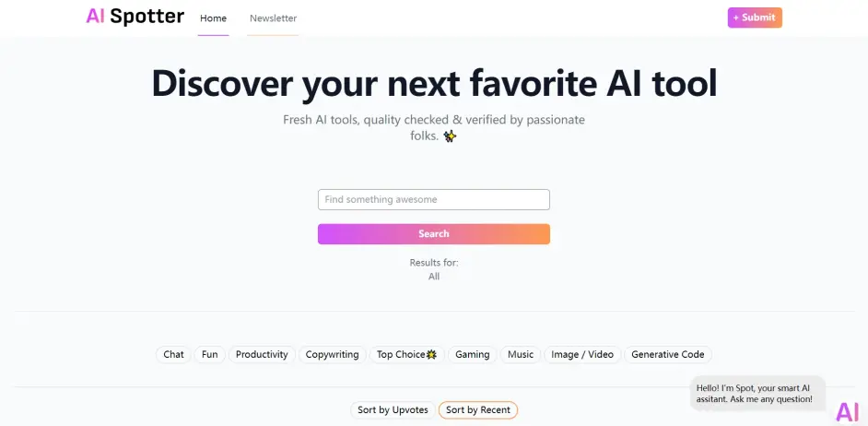Filter by Generative Code tag
This screenshot has height=426, width=868.
pos(668,354)
